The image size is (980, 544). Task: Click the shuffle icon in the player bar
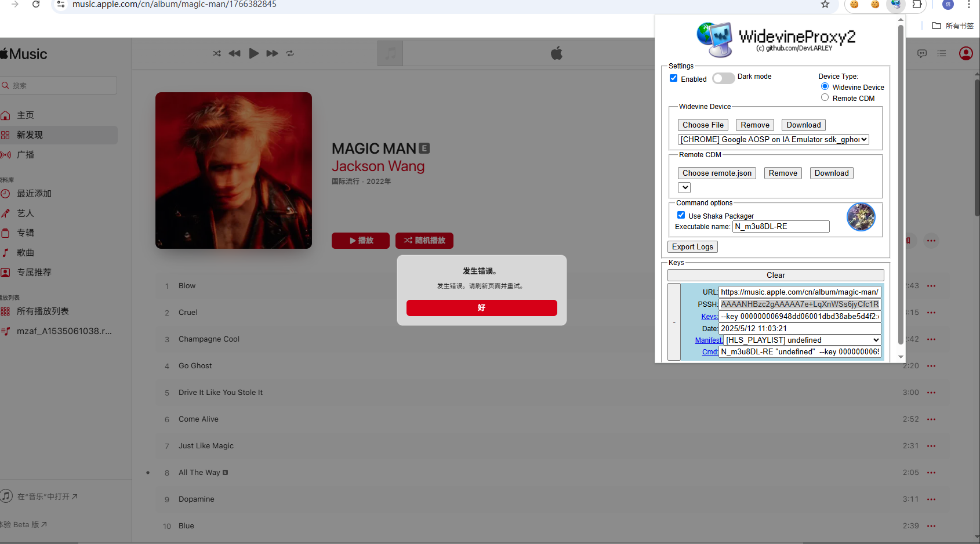217,53
